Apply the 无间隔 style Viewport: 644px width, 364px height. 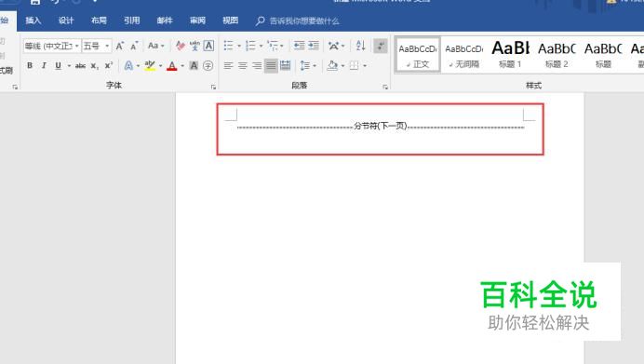click(x=463, y=55)
